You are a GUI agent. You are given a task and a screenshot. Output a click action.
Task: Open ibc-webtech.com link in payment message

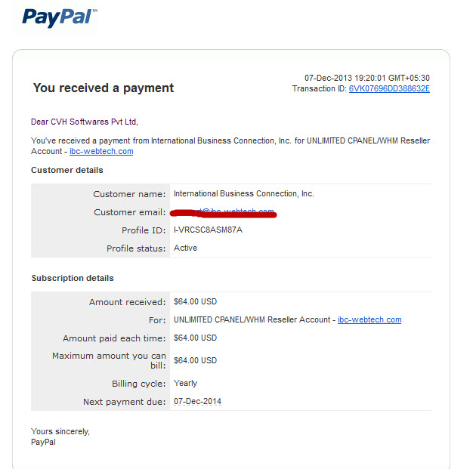point(101,151)
